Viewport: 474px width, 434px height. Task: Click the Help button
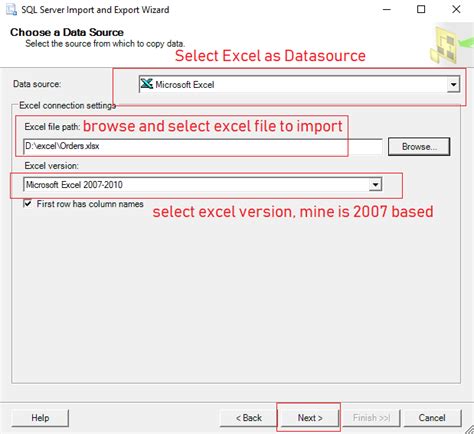[40, 418]
